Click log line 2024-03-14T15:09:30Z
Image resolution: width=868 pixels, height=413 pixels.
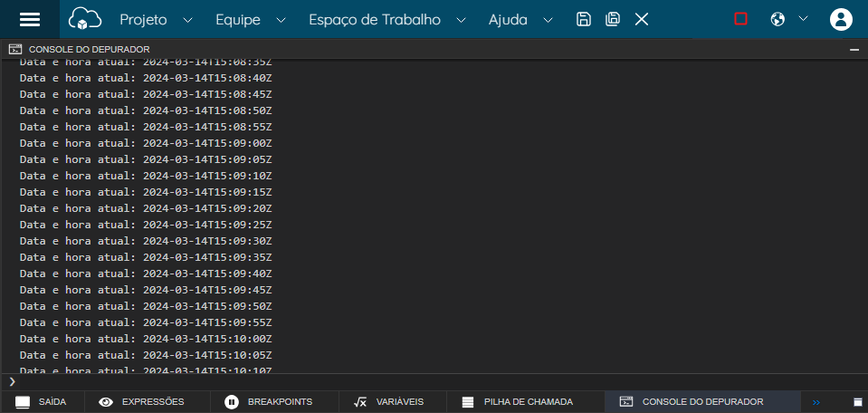146,241
